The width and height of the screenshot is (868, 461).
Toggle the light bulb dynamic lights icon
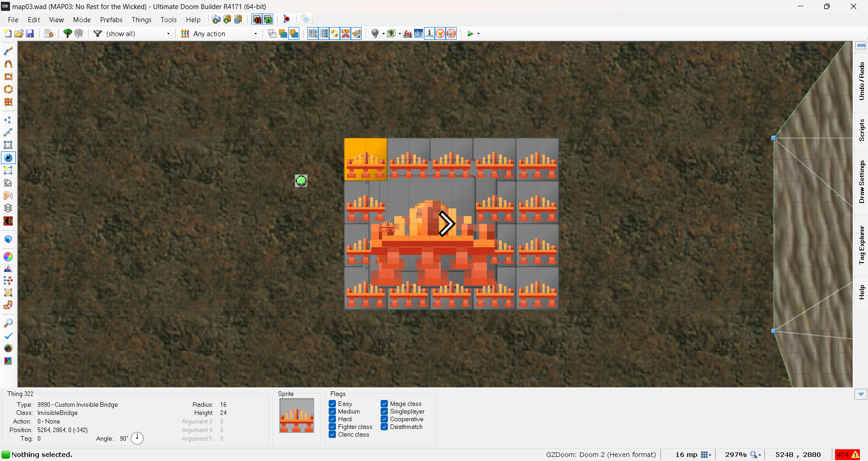375,33
